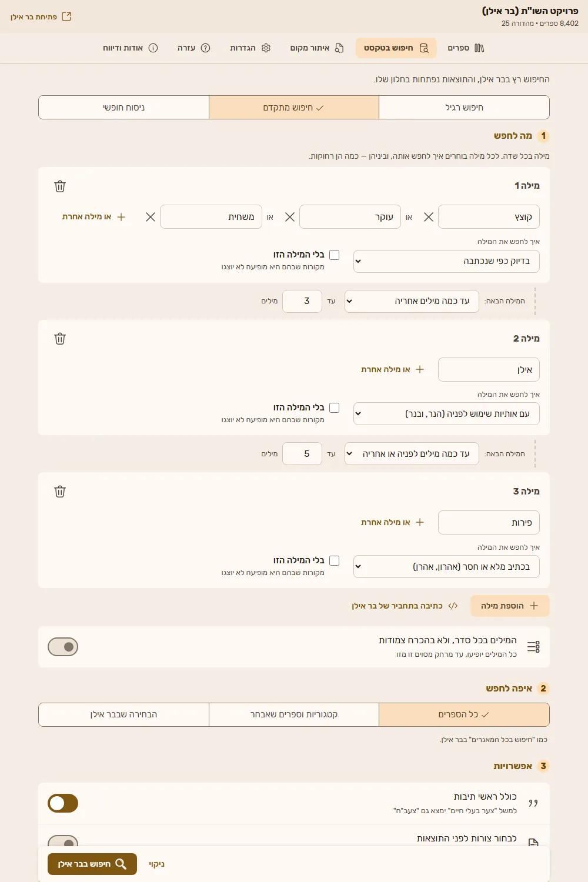Switch to the ניסוח חופשי tab
The image size is (588, 882).
pos(124,108)
